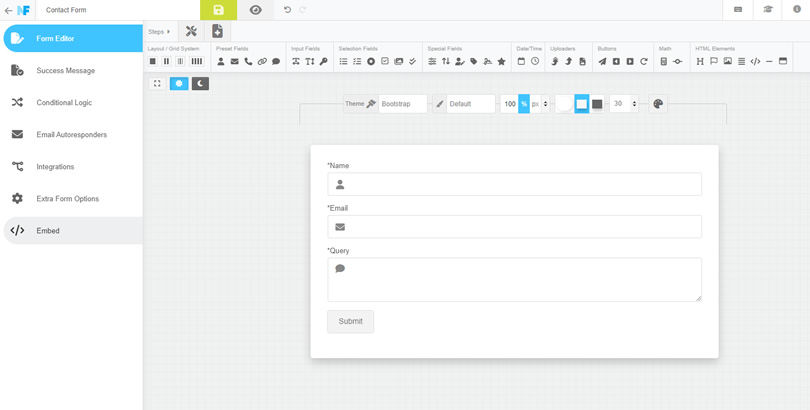Add a paper-plane submit button
810x410 pixels.
(x=602, y=61)
